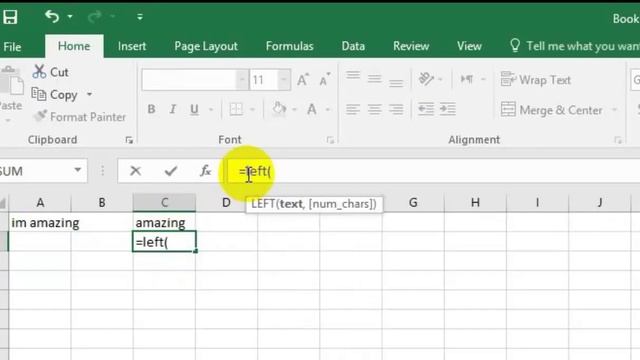Select column A header
Screen dimensions: 640x360
coord(40,202)
